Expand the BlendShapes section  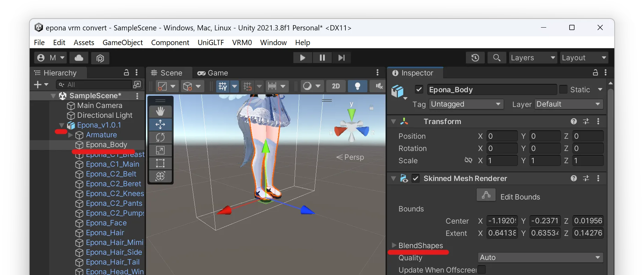394,245
